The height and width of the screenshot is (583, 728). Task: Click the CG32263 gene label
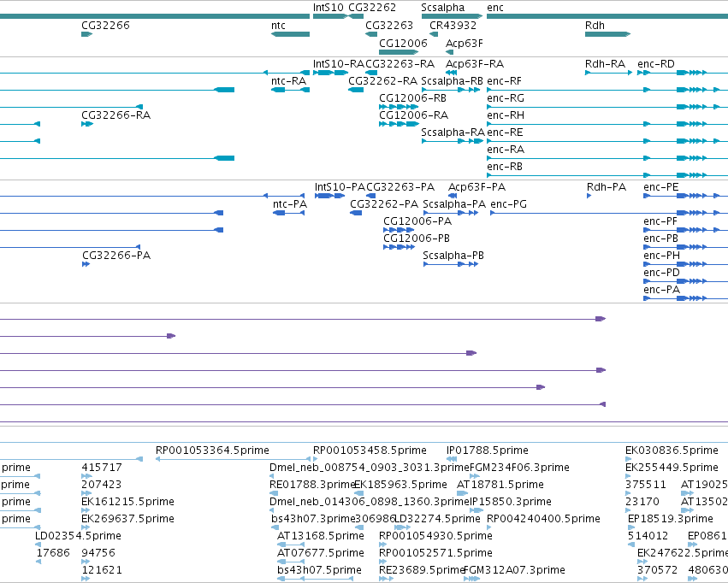click(389, 26)
